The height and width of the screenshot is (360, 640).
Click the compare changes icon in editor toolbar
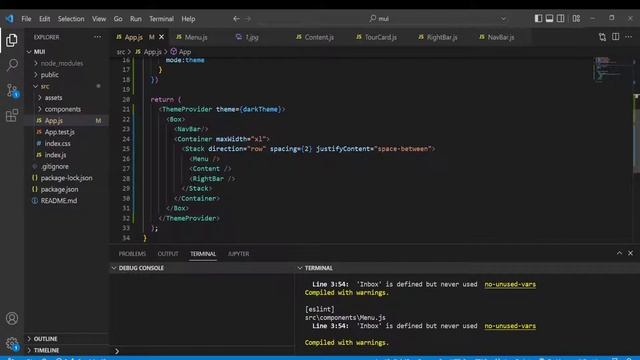(602, 37)
